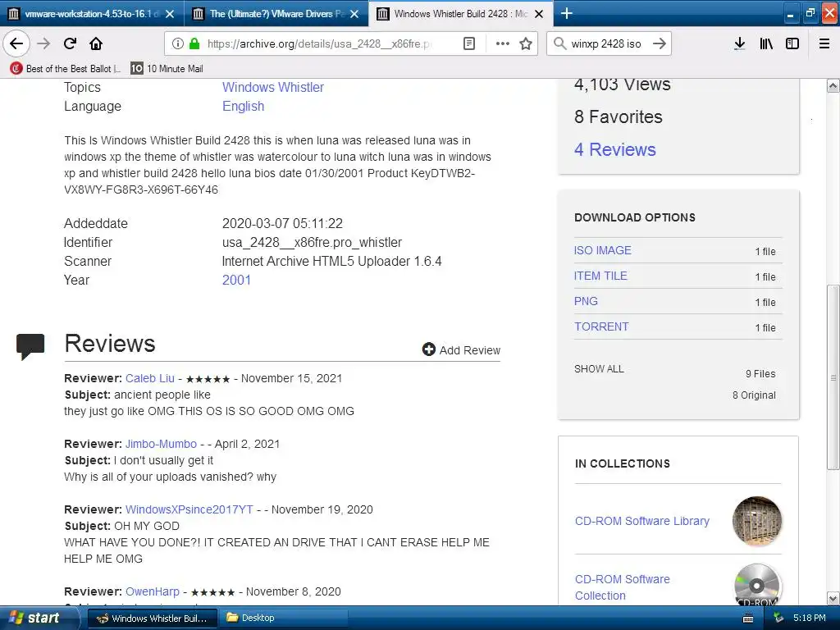Click the CD-ROM Software Collection disc thumbnail
This screenshot has width=840, height=630.
tap(756, 584)
